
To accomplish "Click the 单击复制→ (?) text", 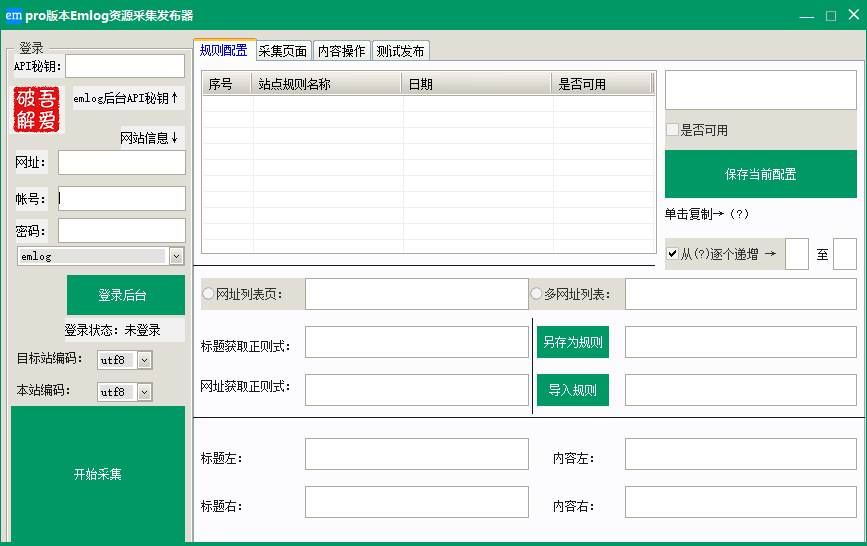I will pyautogui.click(x=707, y=214).
